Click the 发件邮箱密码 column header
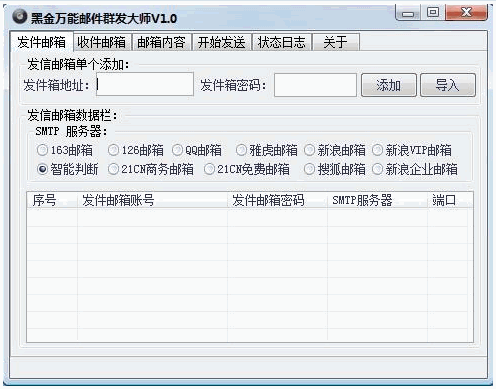The width and height of the screenshot is (496, 389). tap(277, 200)
